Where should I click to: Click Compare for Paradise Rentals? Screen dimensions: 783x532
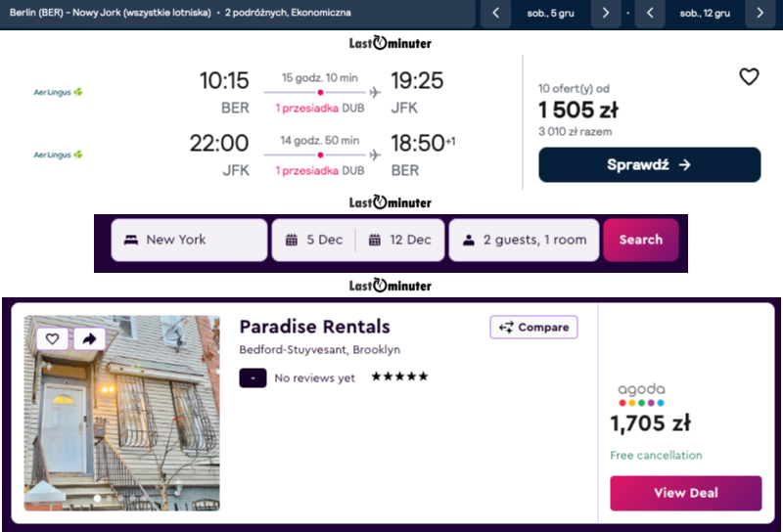click(533, 327)
